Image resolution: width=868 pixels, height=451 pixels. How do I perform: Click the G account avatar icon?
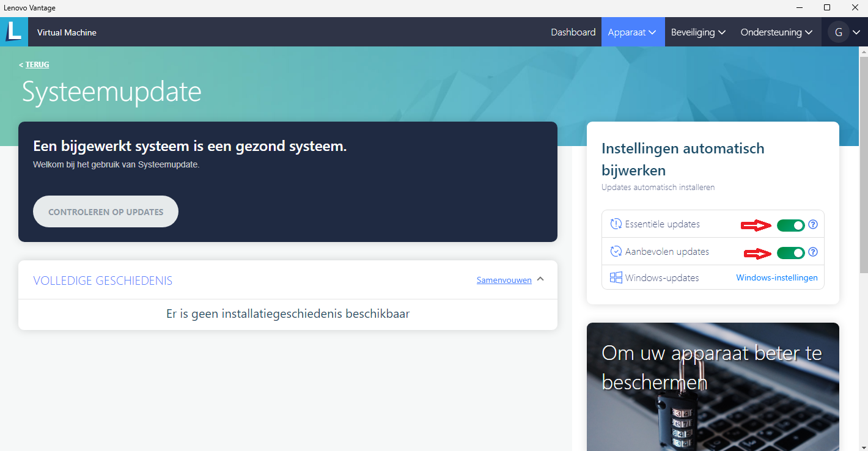click(838, 32)
